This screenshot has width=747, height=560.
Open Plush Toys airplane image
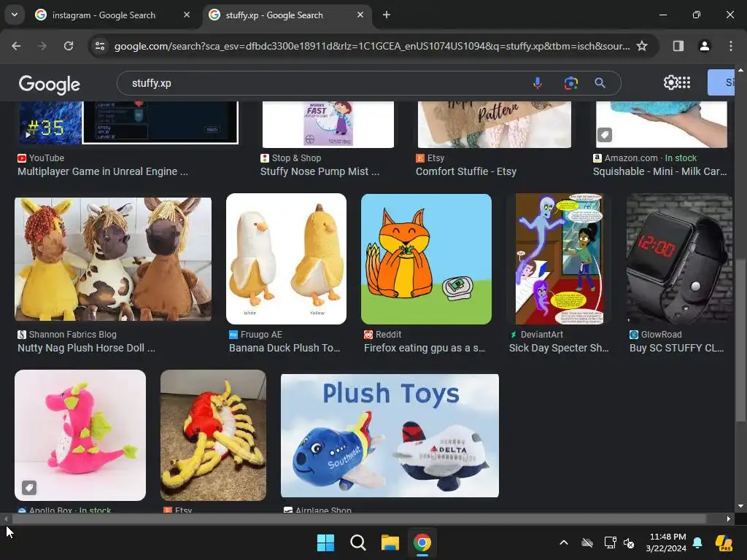coord(390,436)
